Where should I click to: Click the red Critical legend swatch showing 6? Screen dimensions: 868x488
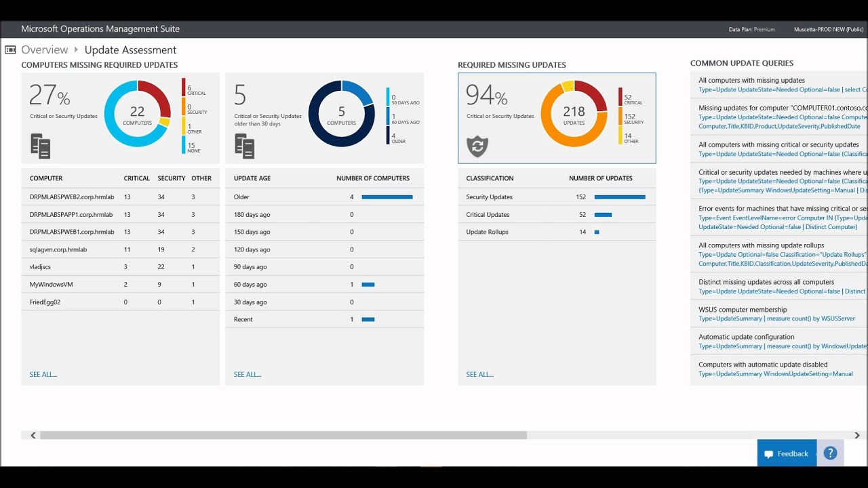pos(183,87)
